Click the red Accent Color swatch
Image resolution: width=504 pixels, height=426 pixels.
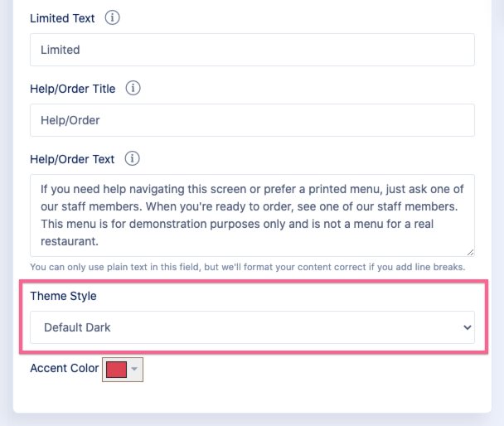pyautogui.click(x=116, y=370)
